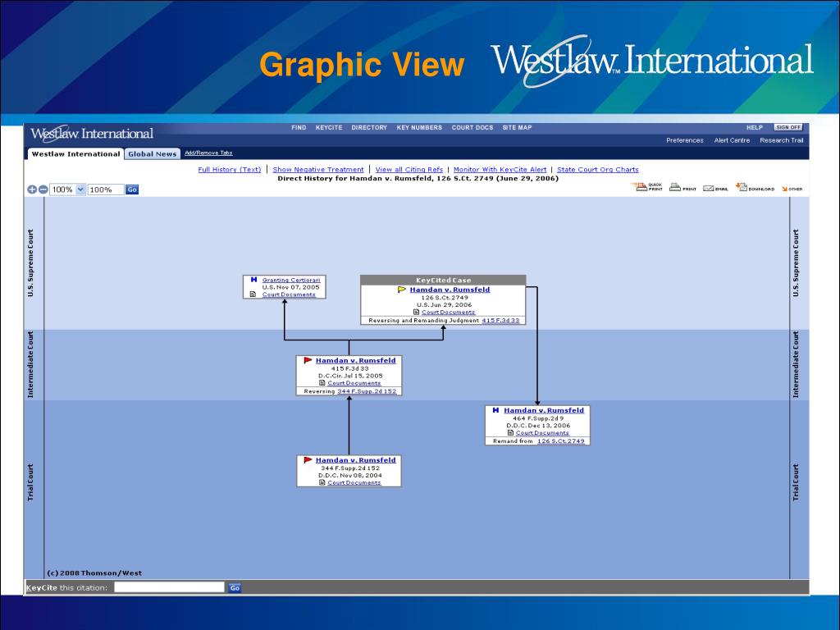The width and height of the screenshot is (840, 630).
Task: Open Preferences link
Action: (x=685, y=140)
